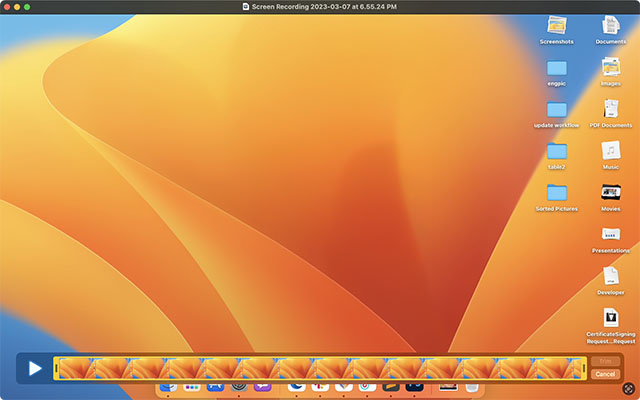Click the right yellow trim handle
Screen dimensions: 640x400
coord(584,368)
